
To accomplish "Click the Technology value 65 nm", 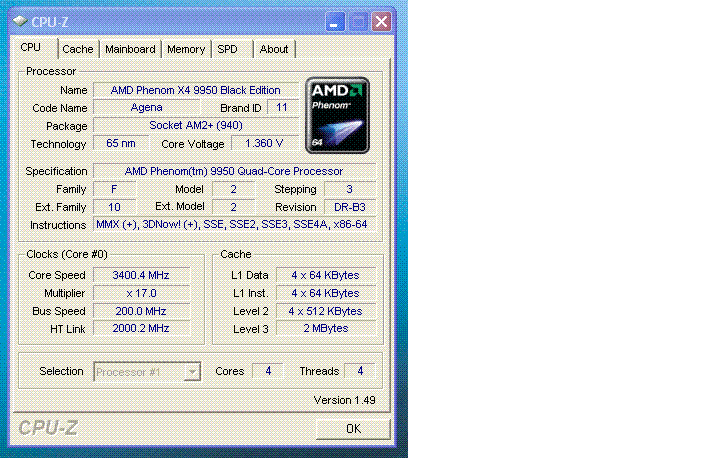I will [x=121, y=143].
